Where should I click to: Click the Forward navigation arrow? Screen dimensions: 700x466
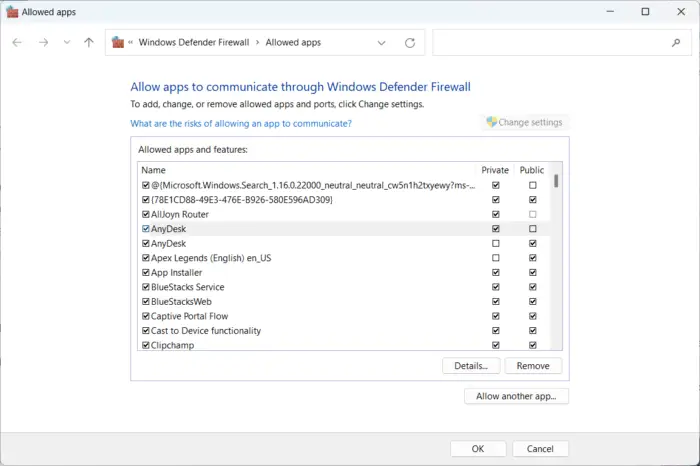(43, 43)
